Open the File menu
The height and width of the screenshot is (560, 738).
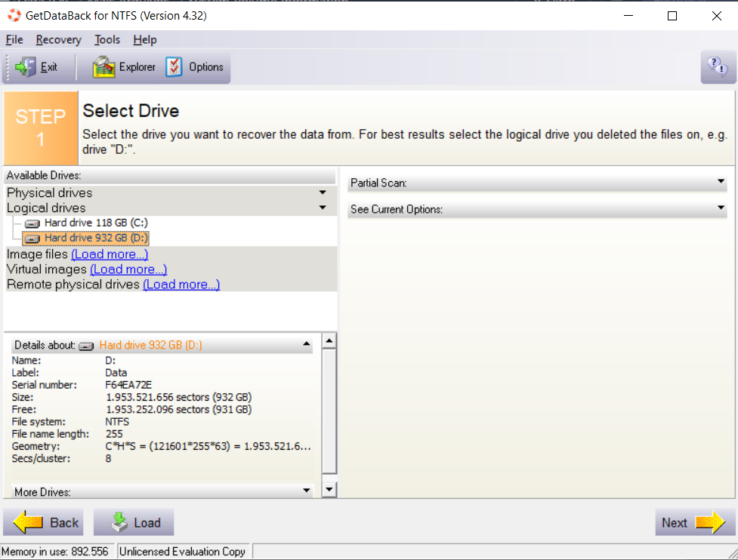click(14, 40)
